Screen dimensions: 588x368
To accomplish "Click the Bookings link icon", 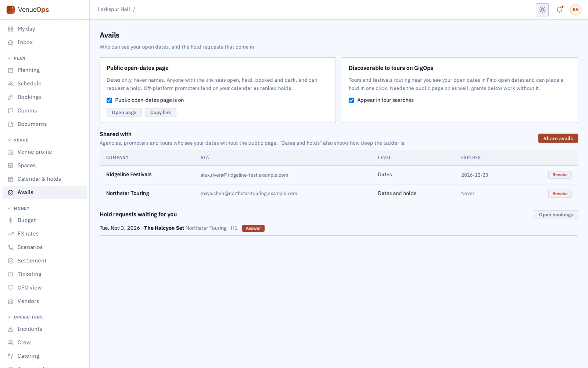I will pos(11,98).
